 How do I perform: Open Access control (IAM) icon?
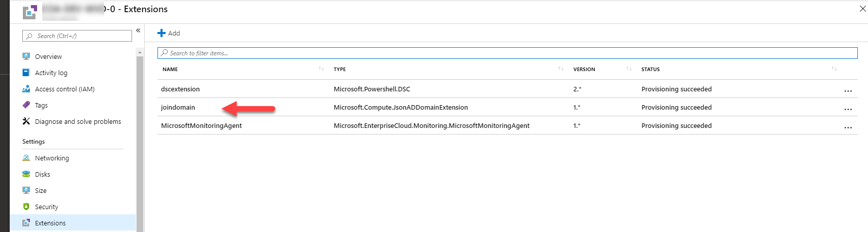coord(26,89)
